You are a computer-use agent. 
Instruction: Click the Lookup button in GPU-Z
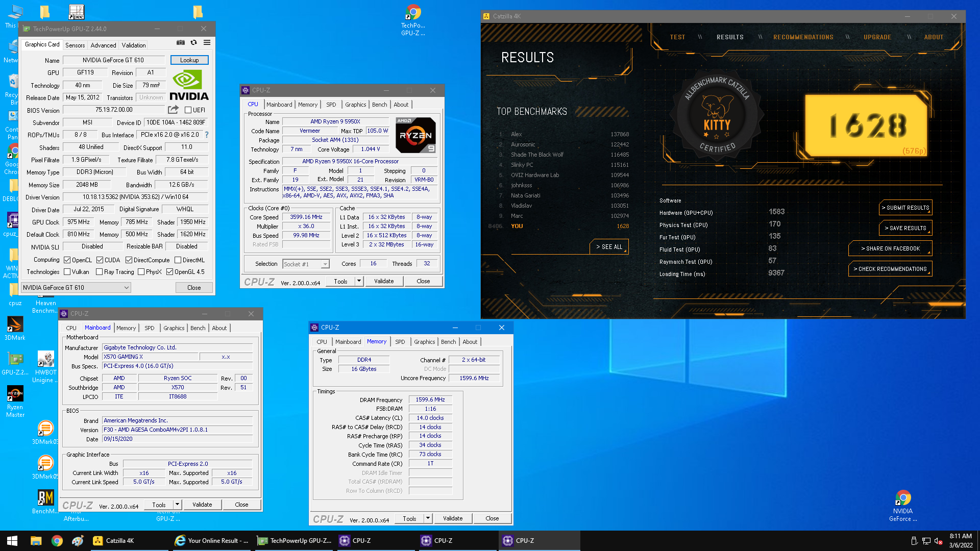tap(189, 60)
